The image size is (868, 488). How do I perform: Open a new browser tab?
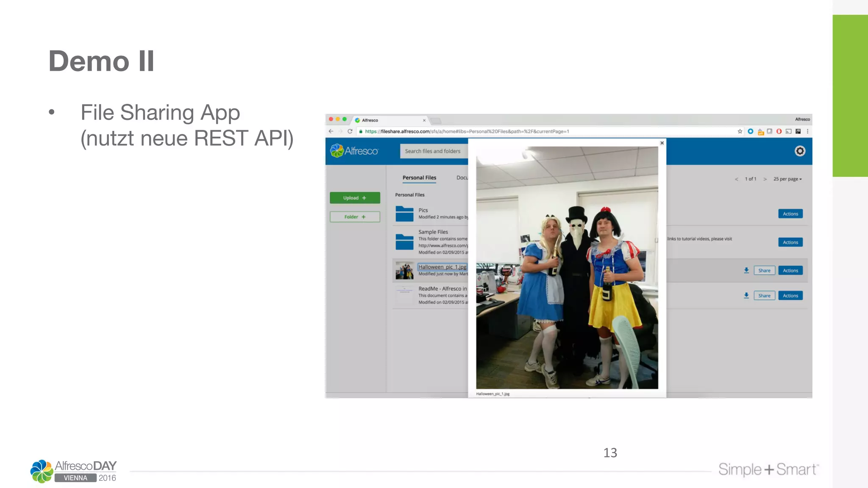click(436, 121)
